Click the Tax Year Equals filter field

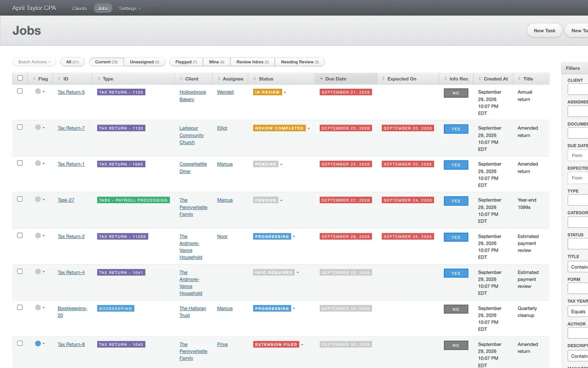point(578,312)
